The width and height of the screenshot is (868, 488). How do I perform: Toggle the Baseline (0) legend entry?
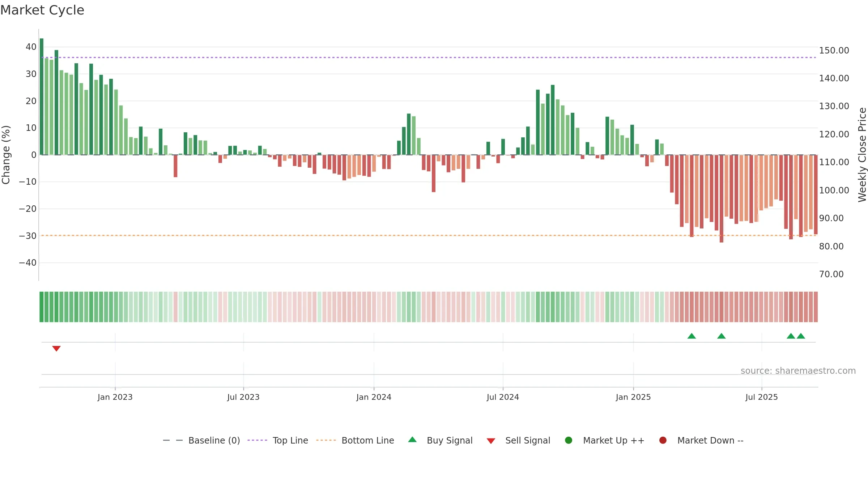pos(201,440)
